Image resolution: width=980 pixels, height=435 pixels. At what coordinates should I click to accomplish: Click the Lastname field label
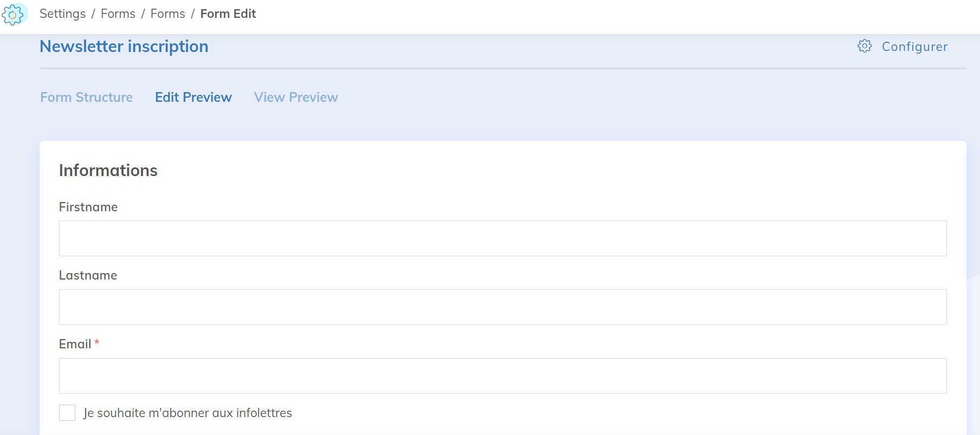[88, 276]
